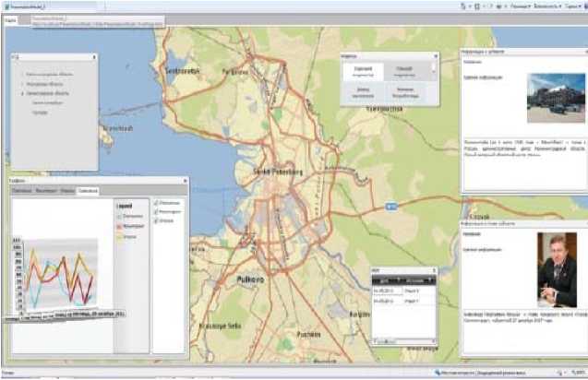Select the fourth (active) tab in chart panel
588x380 pixels.
coord(89,191)
